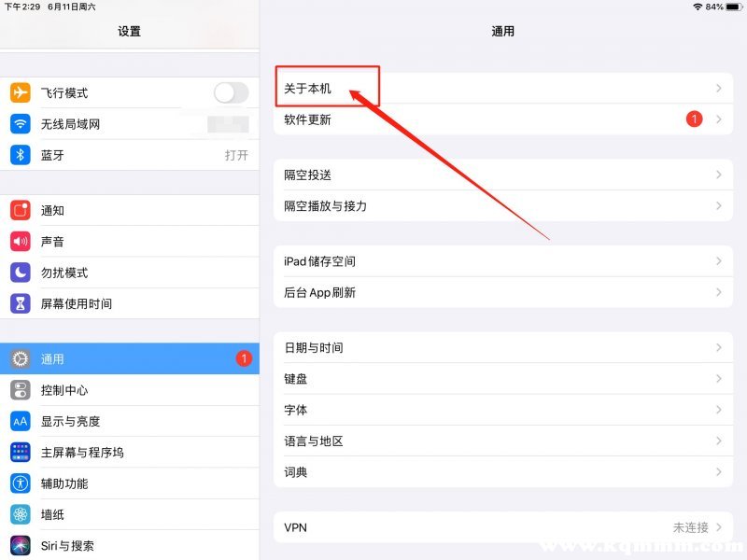Open 日期与时间 via its chevron
Screen dimensions: 747x560
click(718, 347)
